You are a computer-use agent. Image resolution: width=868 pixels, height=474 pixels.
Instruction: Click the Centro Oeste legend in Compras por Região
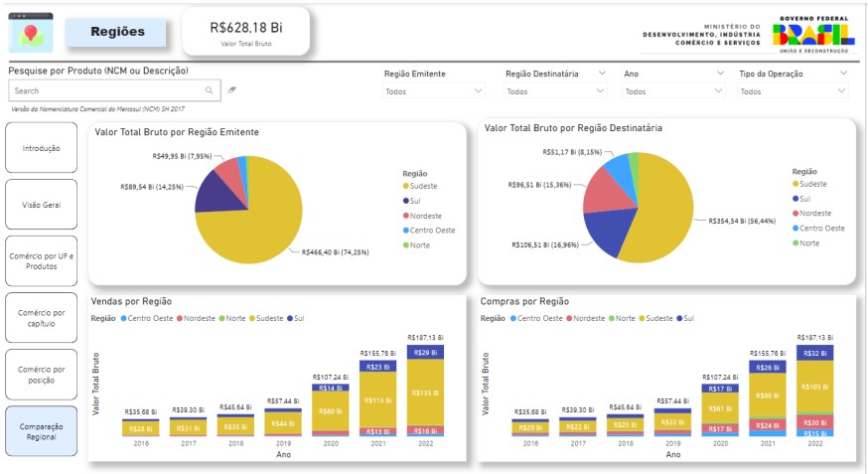[x=540, y=318]
